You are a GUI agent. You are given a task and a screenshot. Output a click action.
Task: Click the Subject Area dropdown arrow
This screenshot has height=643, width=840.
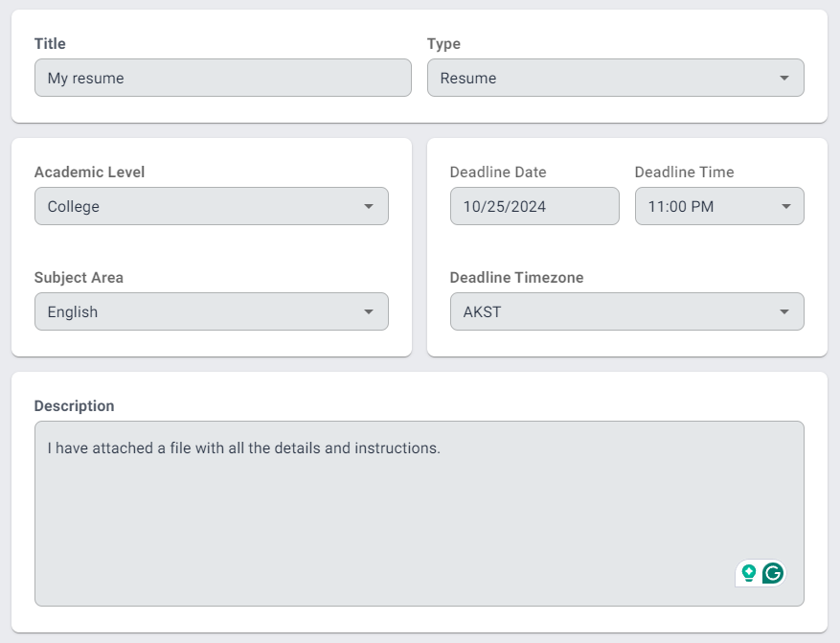coord(369,311)
